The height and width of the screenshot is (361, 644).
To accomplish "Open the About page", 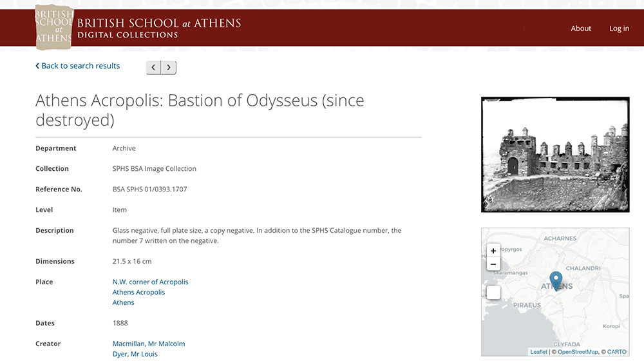I will [580, 28].
